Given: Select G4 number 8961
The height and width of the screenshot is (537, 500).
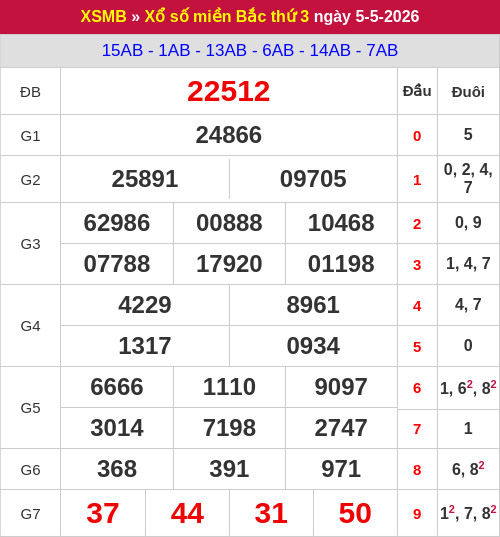Looking at the screenshot, I should [x=313, y=304].
